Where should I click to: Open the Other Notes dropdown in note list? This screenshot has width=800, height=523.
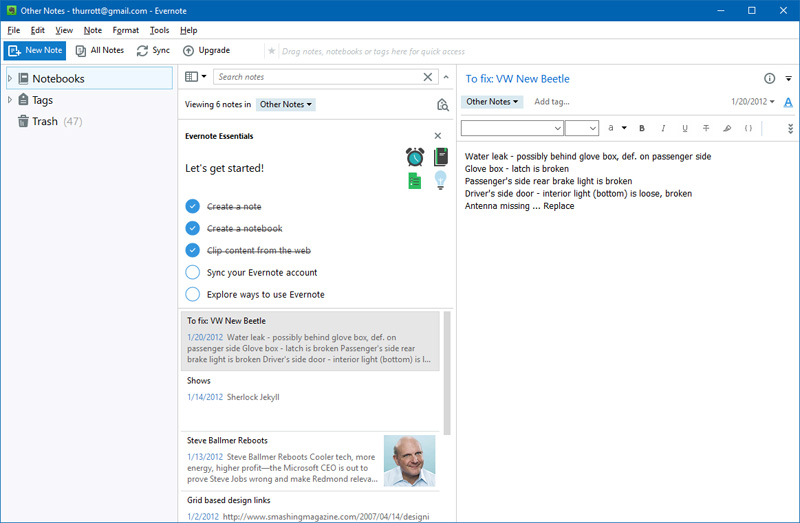(x=286, y=104)
